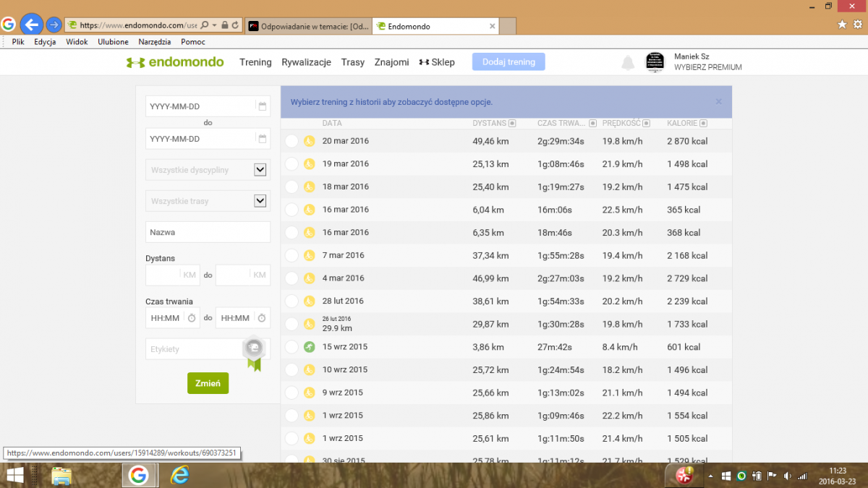The image size is (868, 488).
Task: Dismiss the blue info banner
Action: click(718, 102)
